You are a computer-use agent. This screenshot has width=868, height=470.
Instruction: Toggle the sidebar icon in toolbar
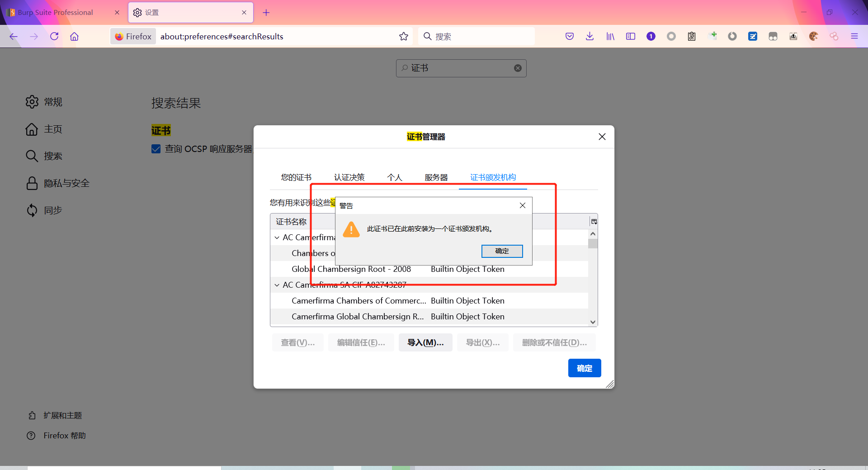[631, 36]
